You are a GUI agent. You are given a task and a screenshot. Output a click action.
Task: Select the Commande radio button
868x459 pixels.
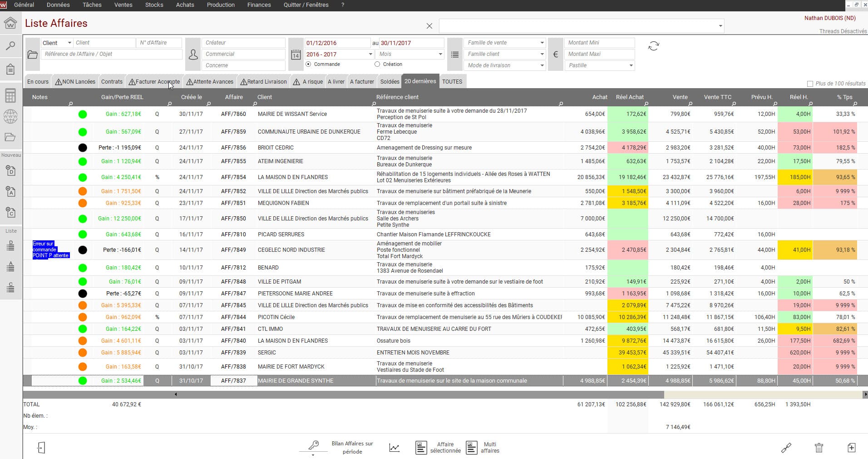[x=309, y=65]
